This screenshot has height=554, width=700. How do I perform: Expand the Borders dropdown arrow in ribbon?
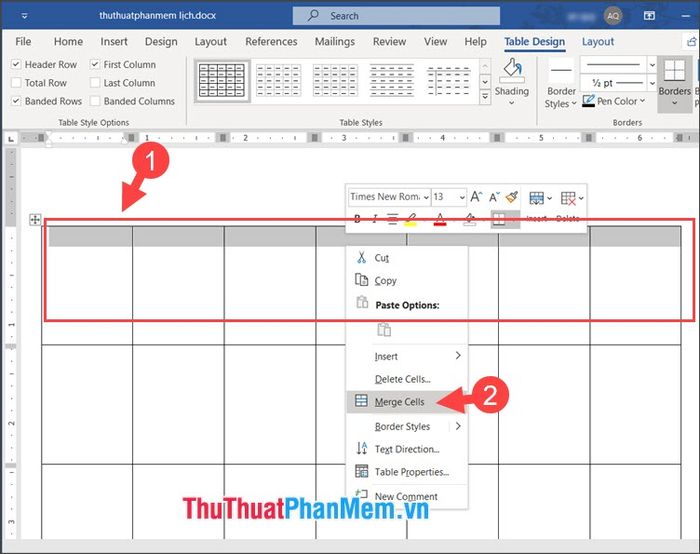(x=674, y=104)
